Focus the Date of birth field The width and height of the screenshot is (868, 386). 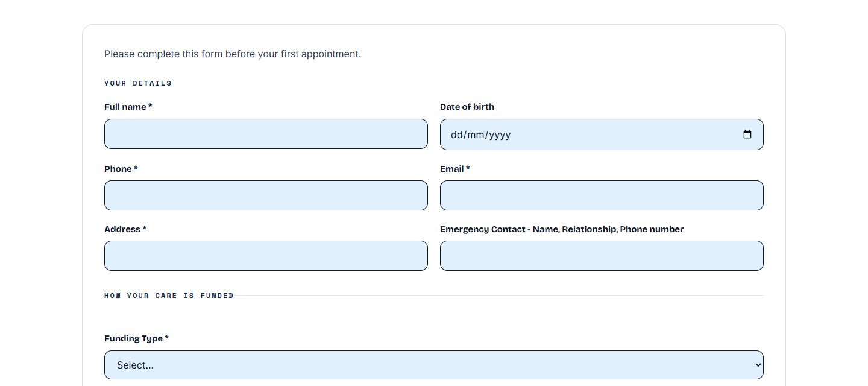click(x=602, y=134)
